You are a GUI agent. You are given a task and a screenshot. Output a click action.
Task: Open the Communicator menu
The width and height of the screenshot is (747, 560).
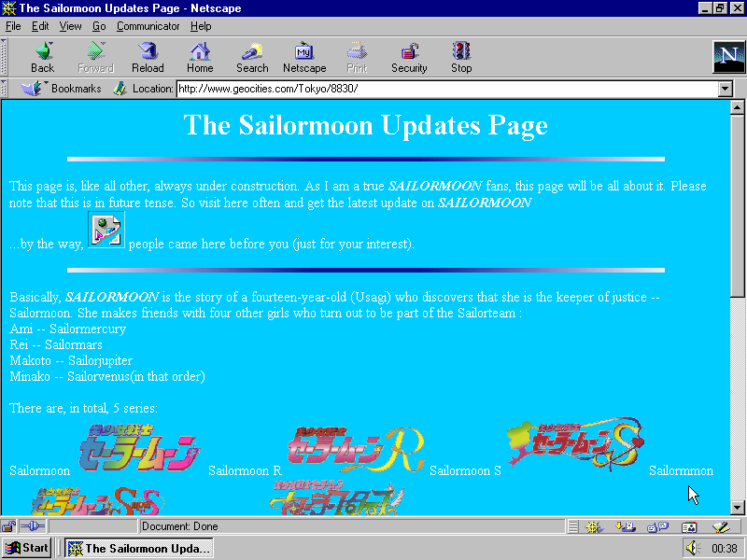148,26
